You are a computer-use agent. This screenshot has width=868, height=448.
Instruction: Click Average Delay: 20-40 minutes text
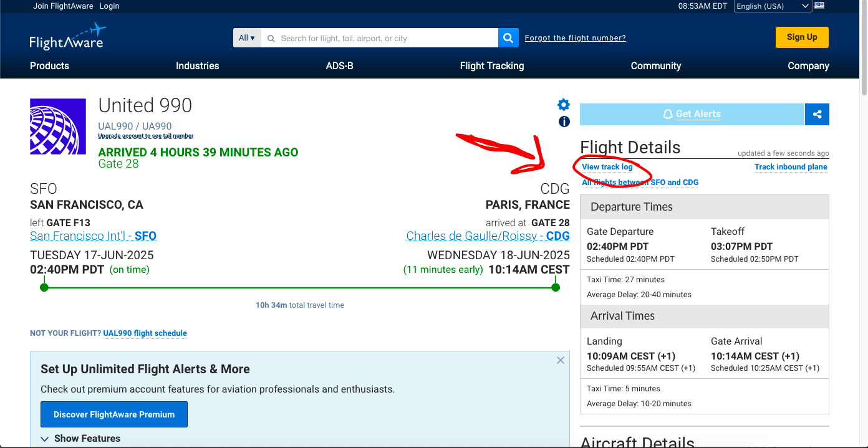(639, 295)
